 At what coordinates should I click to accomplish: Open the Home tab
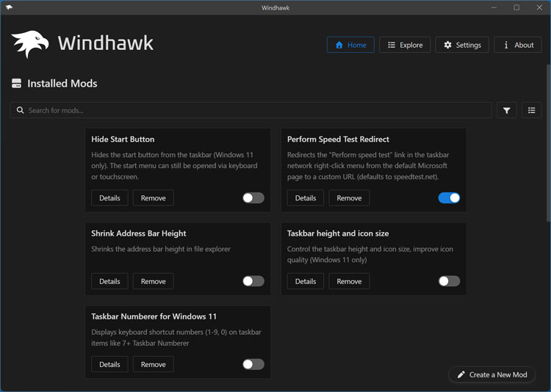click(350, 45)
